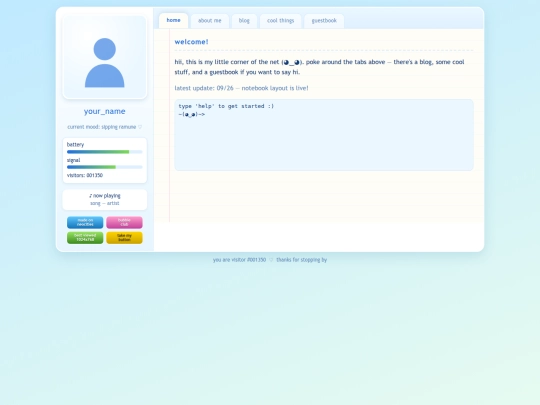Click the 'now playing' music widget
Screen dimensions: 540x405
pyautogui.click(x=105, y=199)
